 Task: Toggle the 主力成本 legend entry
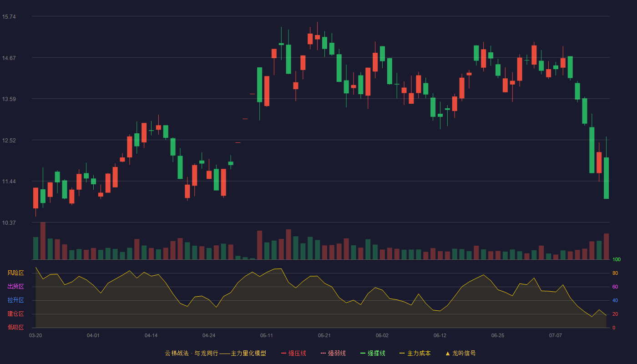pyautogui.click(x=415, y=353)
